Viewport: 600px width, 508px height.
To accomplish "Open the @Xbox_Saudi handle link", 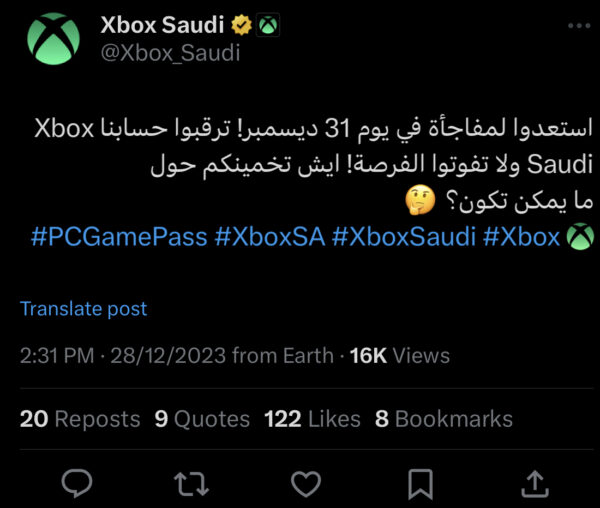I will [x=170, y=53].
